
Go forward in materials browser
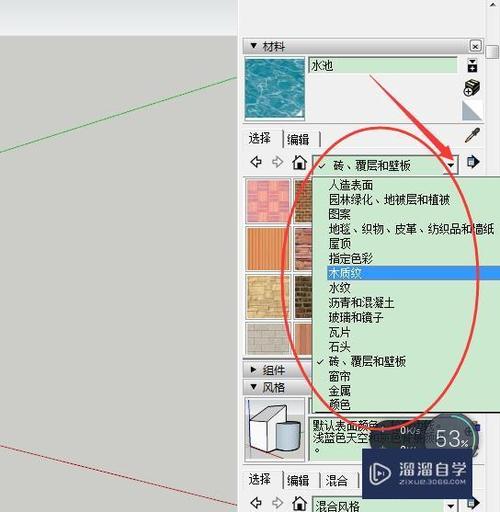coord(277,162)
